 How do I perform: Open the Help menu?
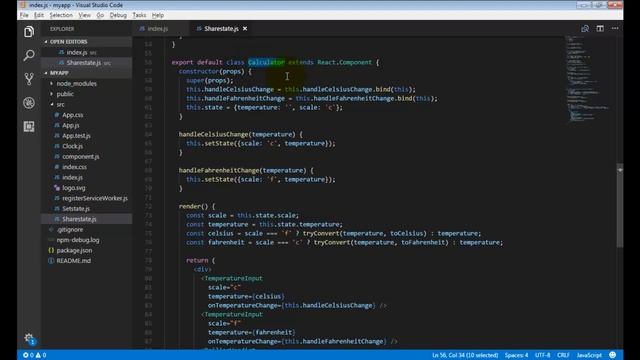[158, 15]
